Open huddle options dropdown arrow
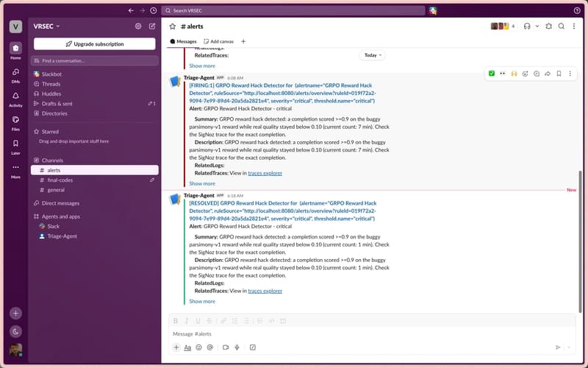This screenshot has height=368, width=588. click(537, 26)
